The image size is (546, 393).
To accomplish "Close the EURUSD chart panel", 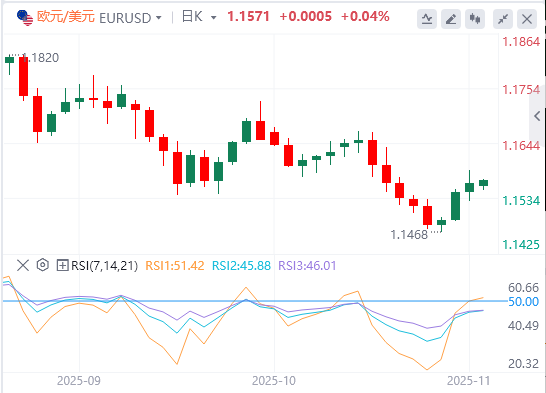I will [527, 18].
